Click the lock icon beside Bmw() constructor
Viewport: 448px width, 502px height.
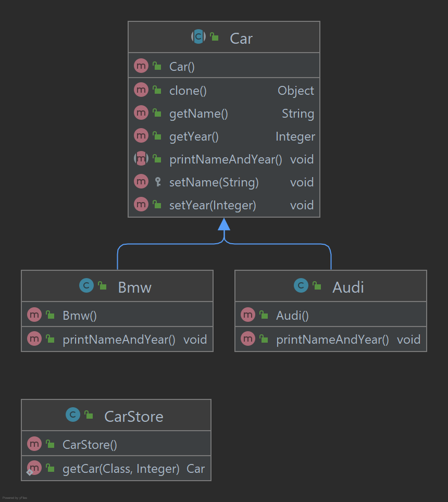click(x=49, y=315)
